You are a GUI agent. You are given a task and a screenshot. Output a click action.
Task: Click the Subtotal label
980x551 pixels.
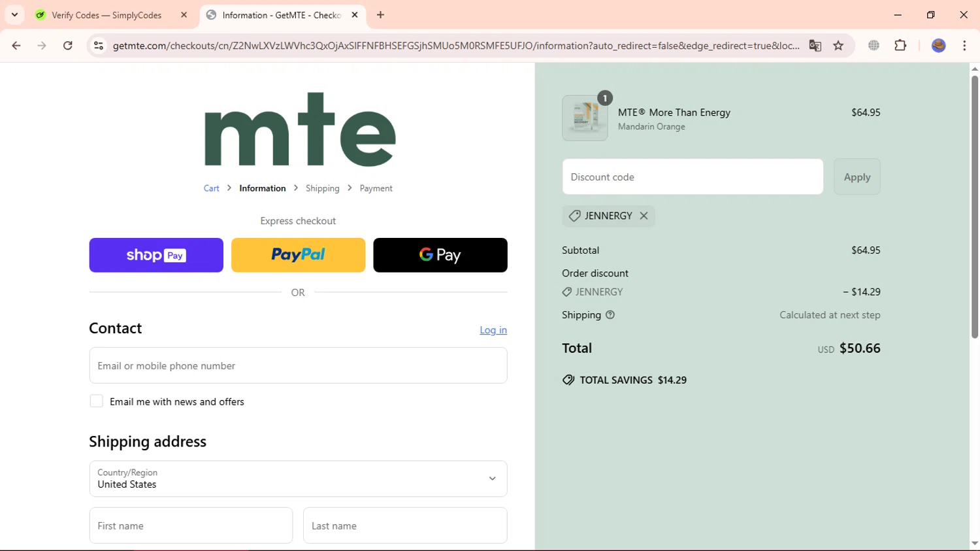pos(580,250)
